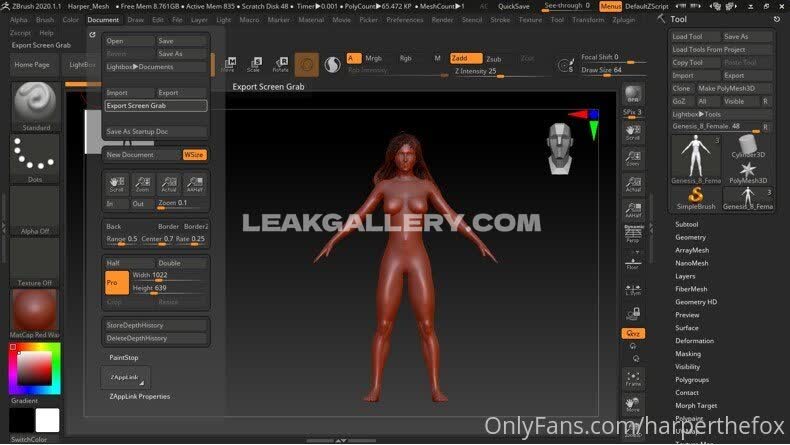Open the Preferences menu

[x=405, y=20]
